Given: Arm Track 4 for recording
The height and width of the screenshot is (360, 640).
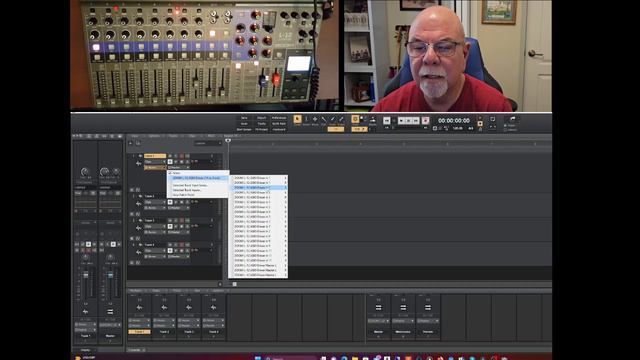Looking at the screenshot, I should (182, 244).
